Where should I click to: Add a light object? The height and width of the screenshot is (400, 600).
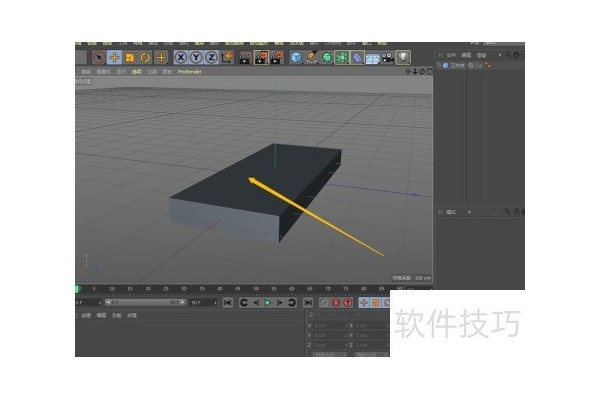[x=403, y=58]
